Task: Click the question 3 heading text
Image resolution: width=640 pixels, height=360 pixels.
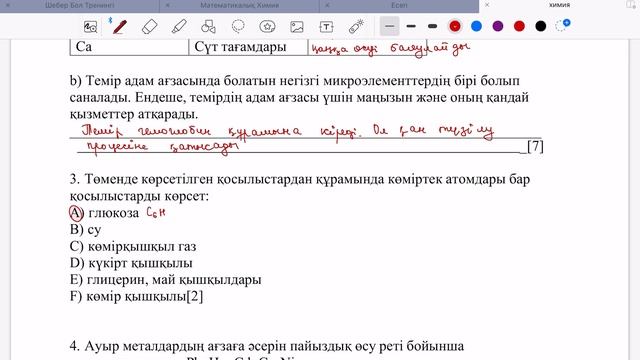Action: pos(300,187)
